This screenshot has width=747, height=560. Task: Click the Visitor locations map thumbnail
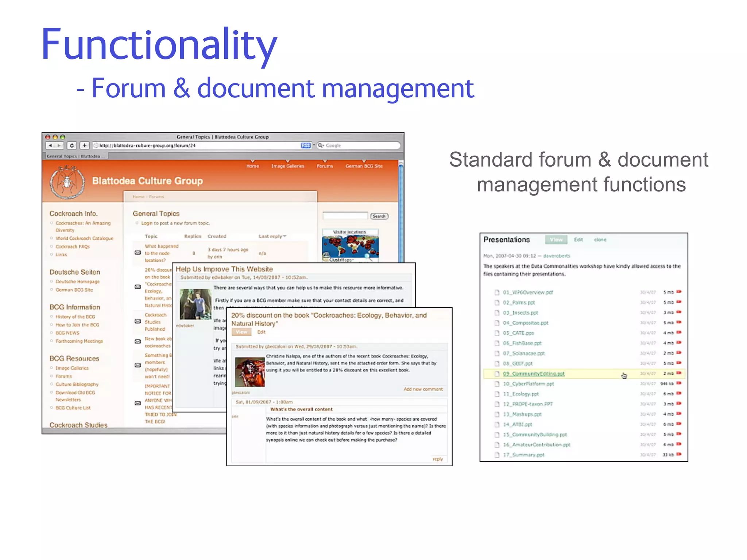click(350, 246)
